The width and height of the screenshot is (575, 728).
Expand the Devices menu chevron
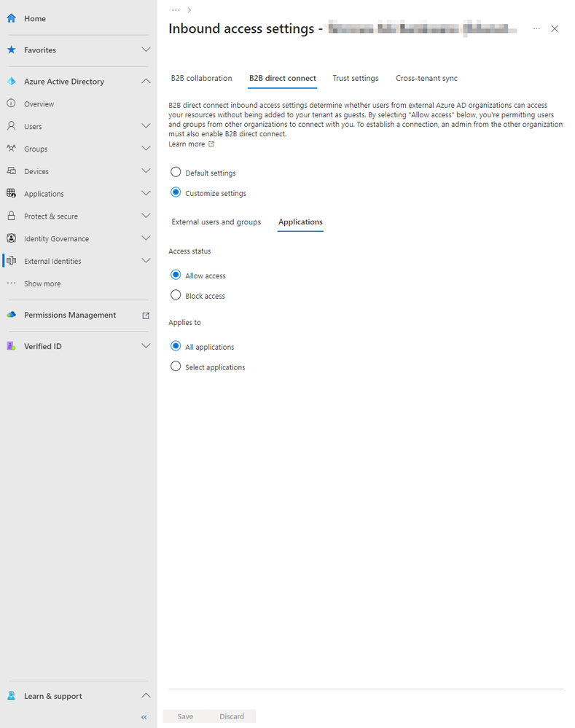tap(146, 171)
